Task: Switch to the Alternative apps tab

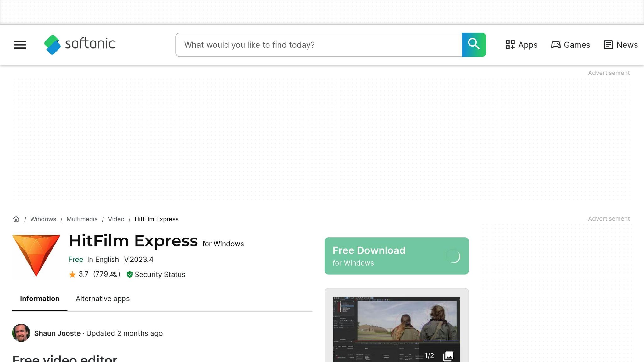Action: [x=102, y=299]
